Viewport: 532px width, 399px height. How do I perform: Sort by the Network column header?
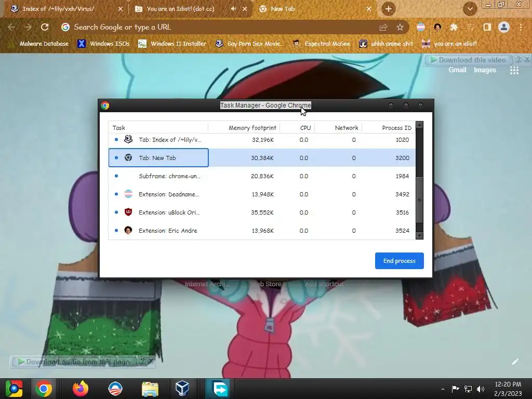tap(339, 128)
